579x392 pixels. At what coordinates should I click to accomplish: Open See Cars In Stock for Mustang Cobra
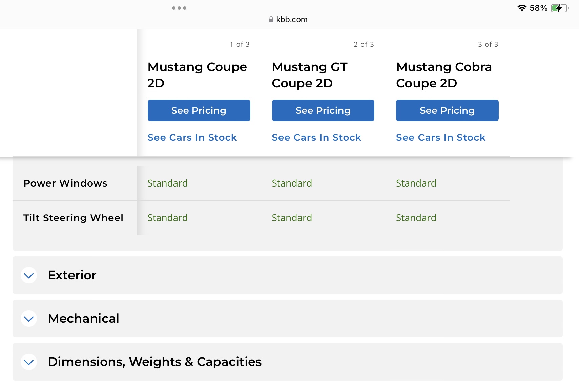tap(441, 137)
